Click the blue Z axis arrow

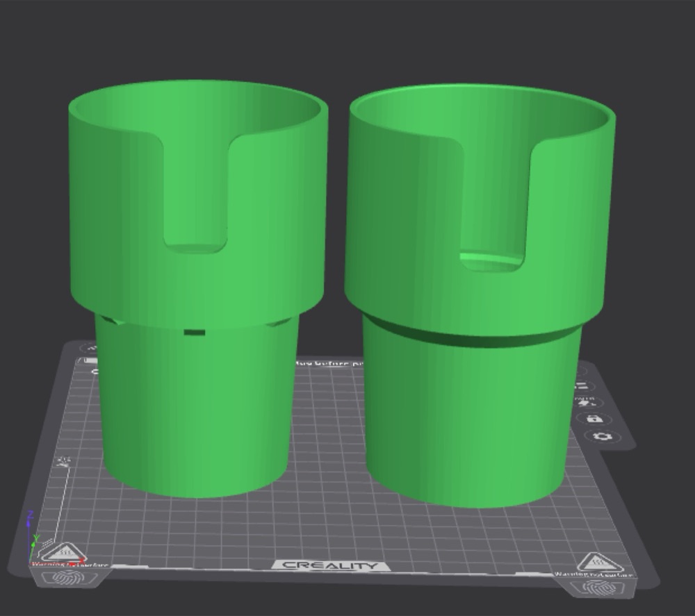30,520
